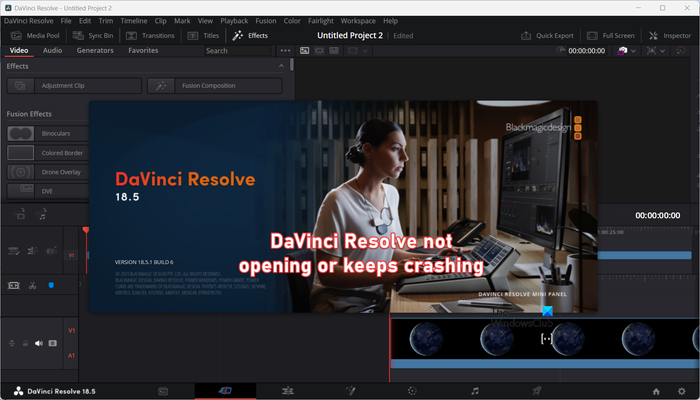Viewport: 700px width, 400px height.
Task: Click the earth clip thumbnail in timeline
Action: click(x=545, y=338)
